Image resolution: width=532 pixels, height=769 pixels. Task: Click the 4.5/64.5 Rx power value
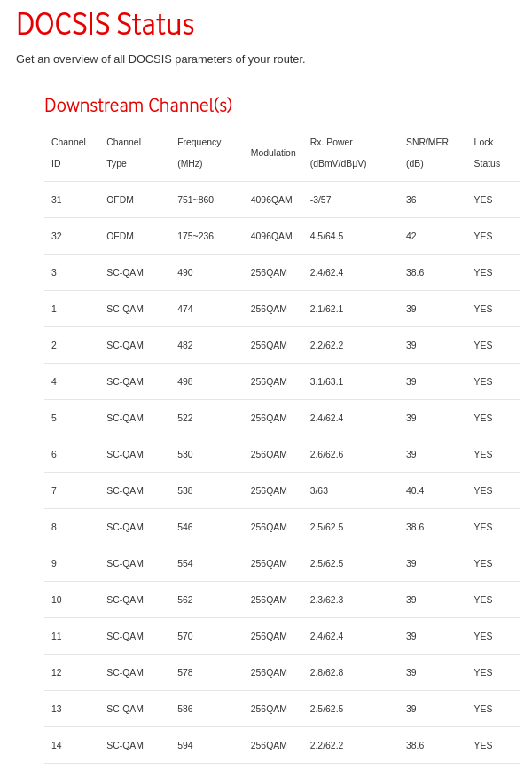click(326, 236)
